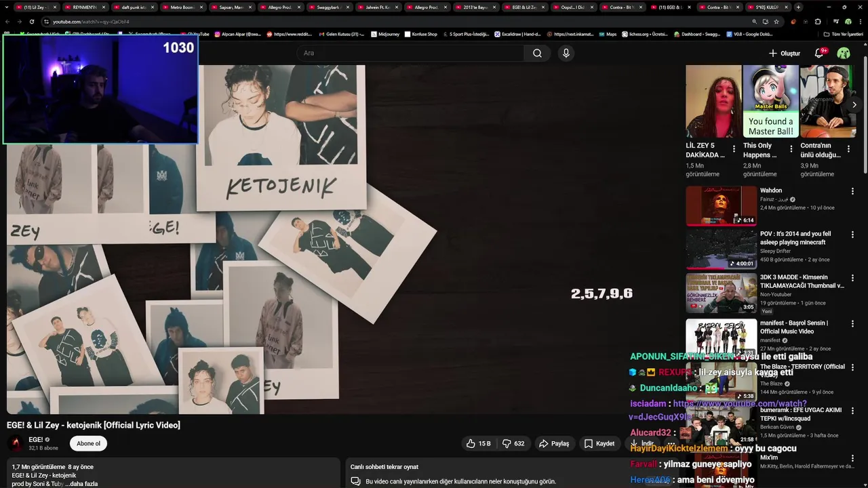Click the zoom magnifier in the address bar

tap(755, 22)
